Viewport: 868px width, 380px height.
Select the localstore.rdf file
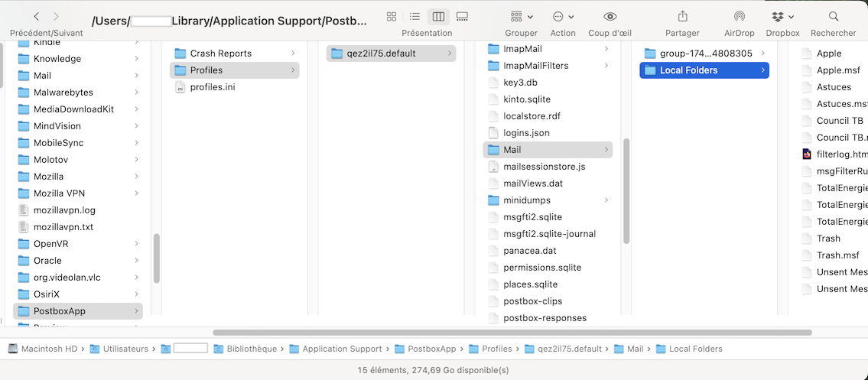pos(548,116)
